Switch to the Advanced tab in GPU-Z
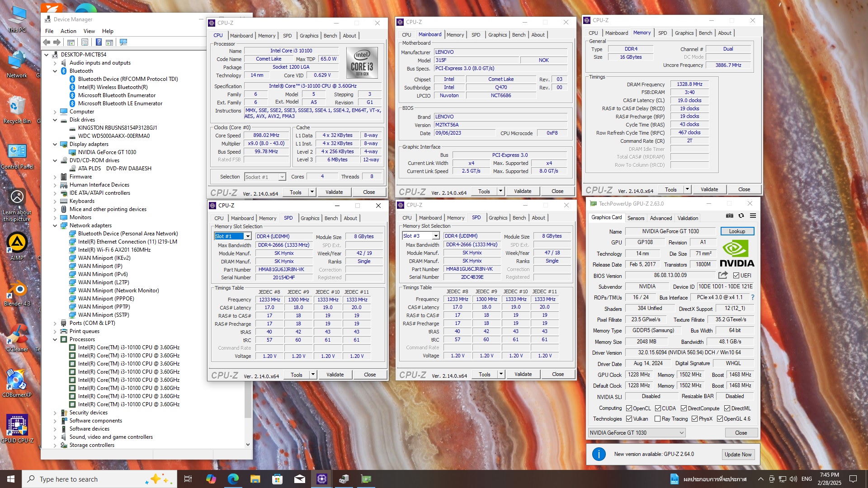 pyautogui.click(x=661, y=218)
